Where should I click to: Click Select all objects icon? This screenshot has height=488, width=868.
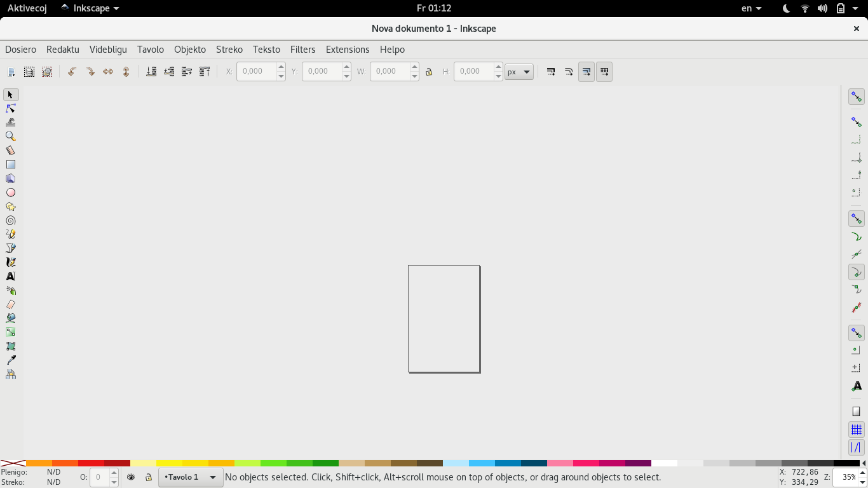(11, 72)
